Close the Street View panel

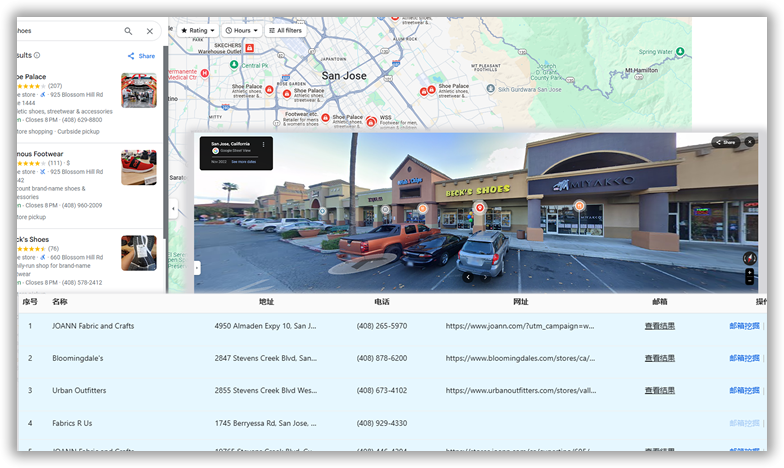tap(750, 142)
